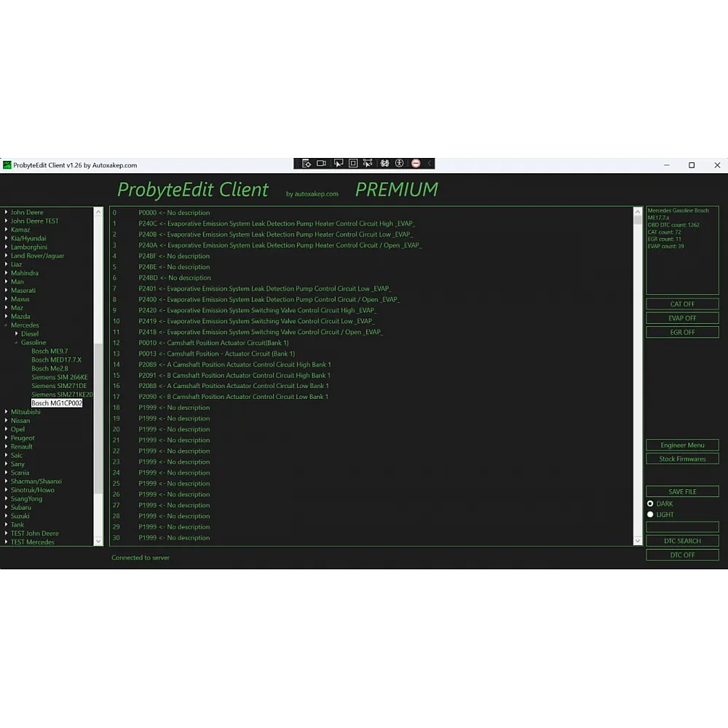The image size is (728, 728).
Task: Collapse the Mercedes tree node
Action: [x=7, y=325]
